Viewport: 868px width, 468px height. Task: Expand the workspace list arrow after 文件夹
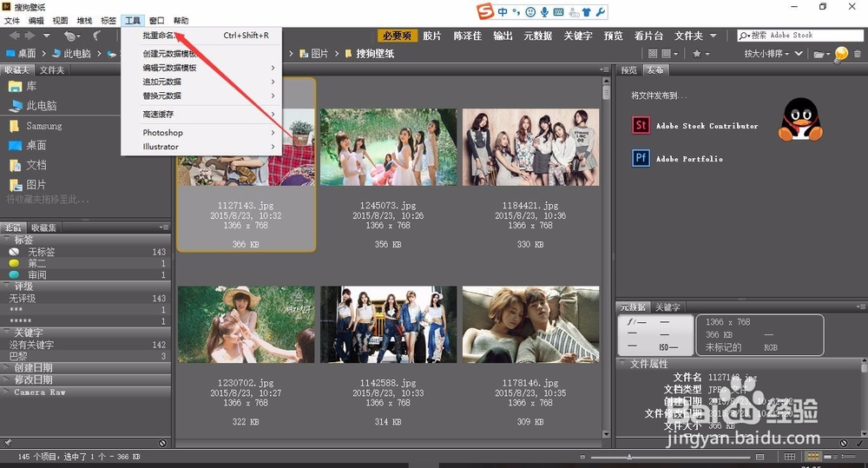coord(713,36)
